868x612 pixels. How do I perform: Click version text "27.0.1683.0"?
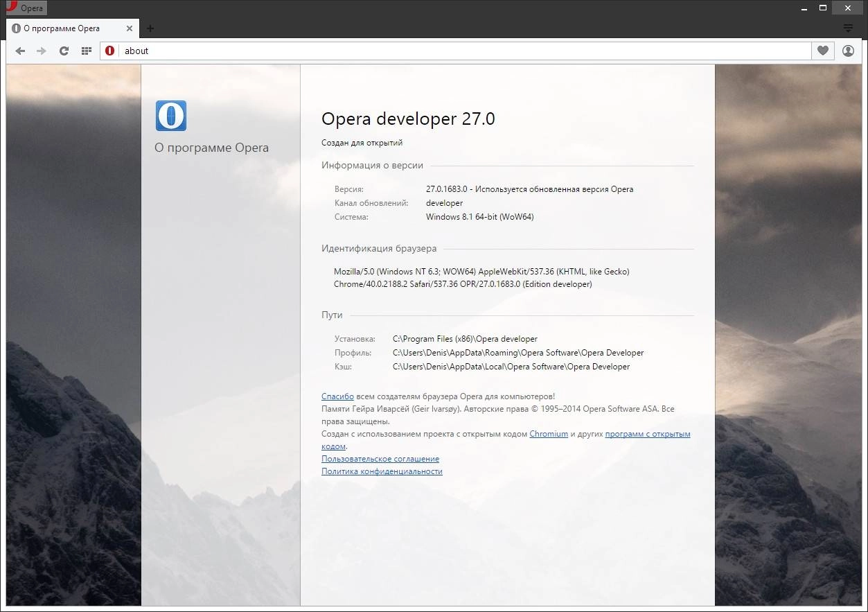(x=448, y=189)
